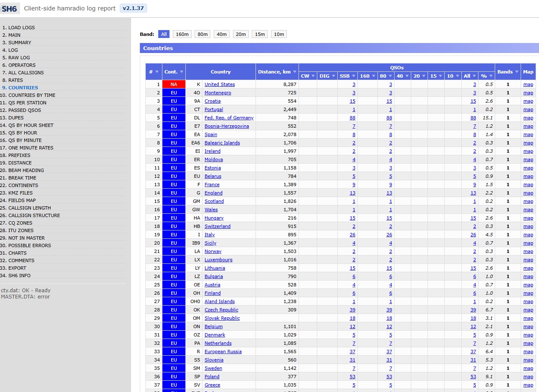Open map link for Montenegro row
Screen dimensions: 539x392
[528, 93]
